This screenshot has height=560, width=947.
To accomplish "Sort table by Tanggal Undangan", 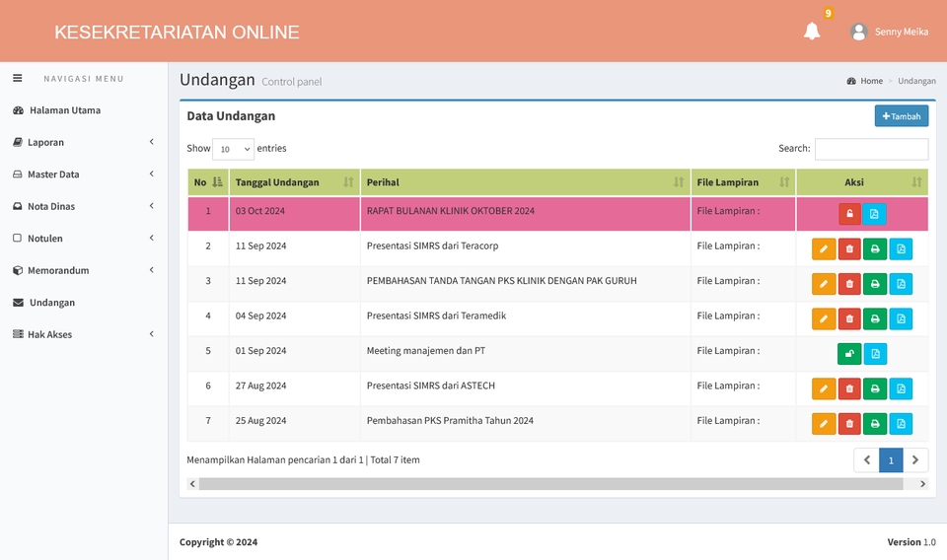I will 295,182.
